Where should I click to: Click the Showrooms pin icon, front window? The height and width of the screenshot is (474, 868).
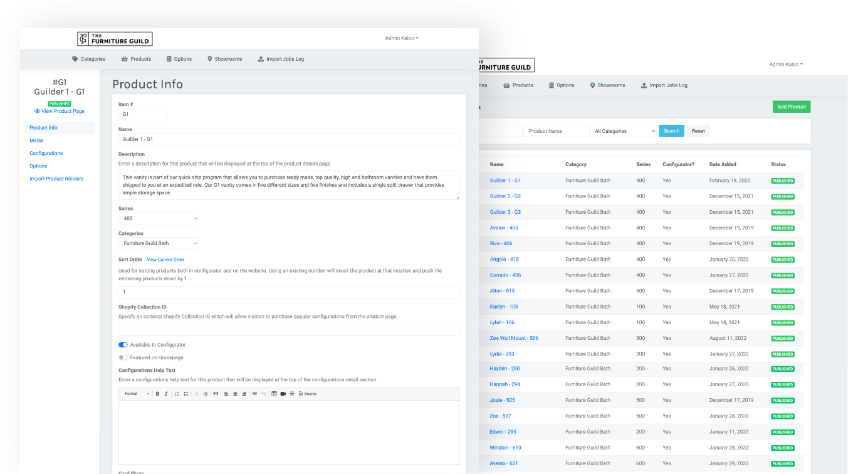tap(210, 59)
